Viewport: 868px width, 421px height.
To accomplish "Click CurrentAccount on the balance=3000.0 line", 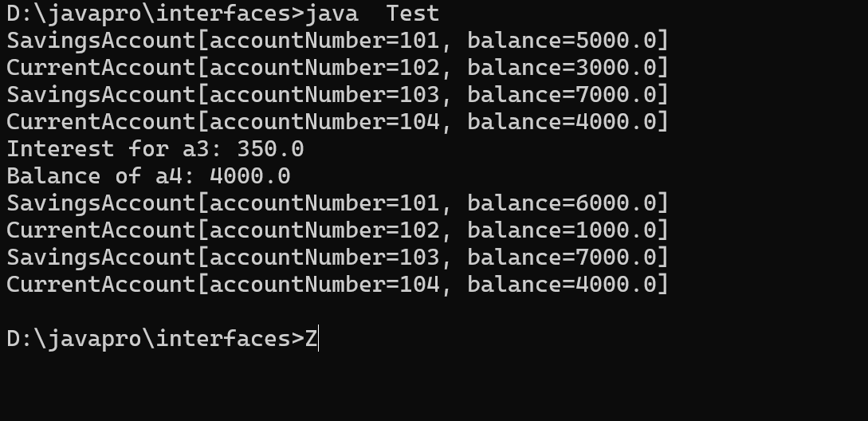I will coord(100,68).
